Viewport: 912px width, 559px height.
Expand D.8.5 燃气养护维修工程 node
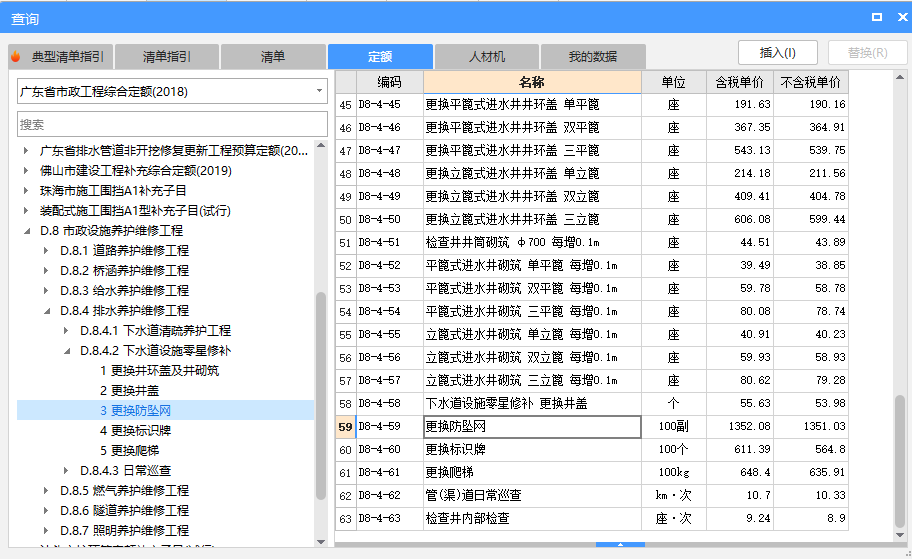click(47, 490)
